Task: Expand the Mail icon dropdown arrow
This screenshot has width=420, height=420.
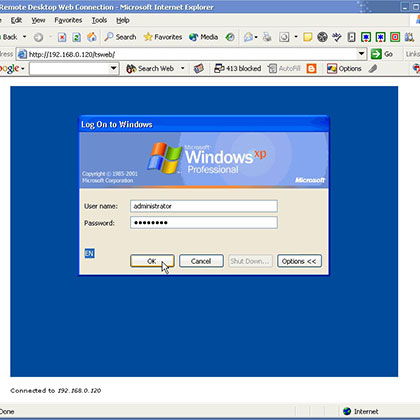Action: pyautogui.click(x=256, y=37)
